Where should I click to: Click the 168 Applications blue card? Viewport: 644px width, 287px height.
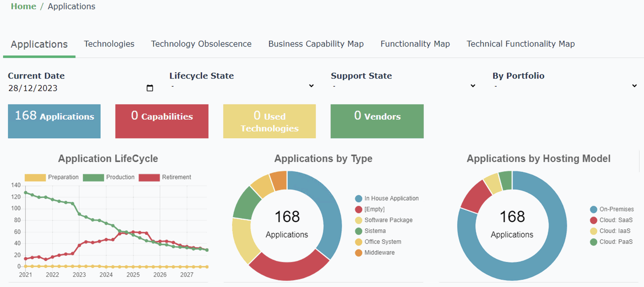click(54, 121)
